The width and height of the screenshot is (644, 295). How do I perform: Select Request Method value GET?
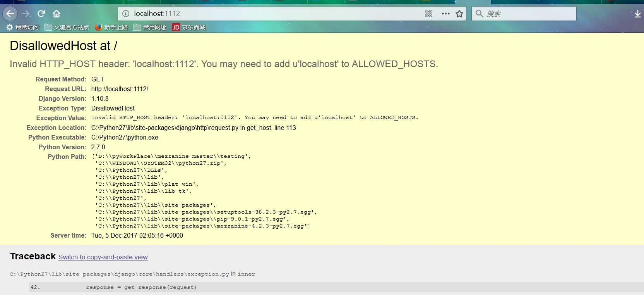(x=98, y=79)
